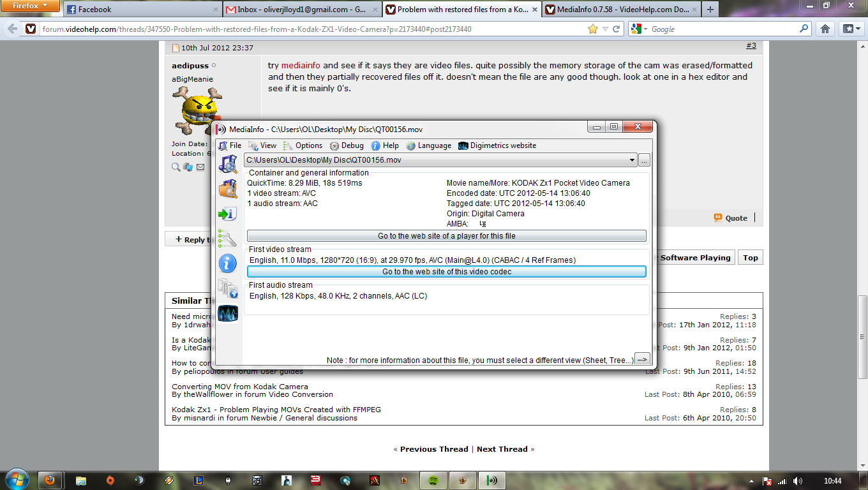Open the URL history dropdown arrow

(x=605, y=29)
